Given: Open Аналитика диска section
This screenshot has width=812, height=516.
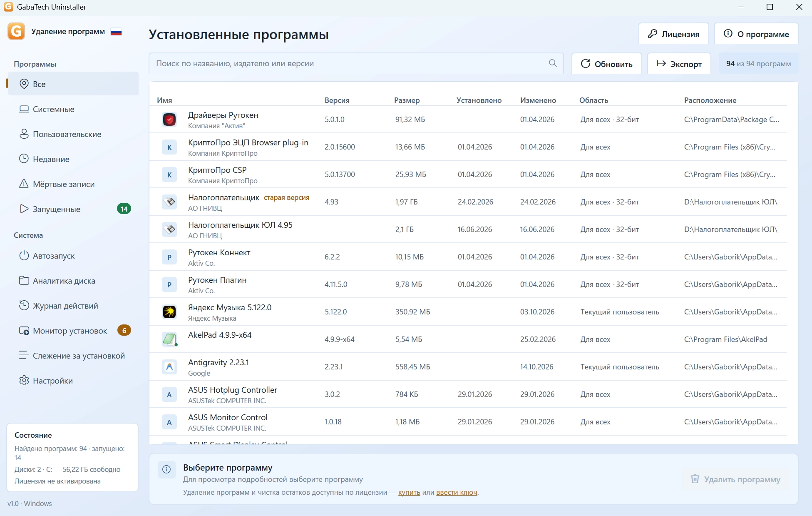Looking at the screenshot, I should pyautogui.click(x=73, y=280).
